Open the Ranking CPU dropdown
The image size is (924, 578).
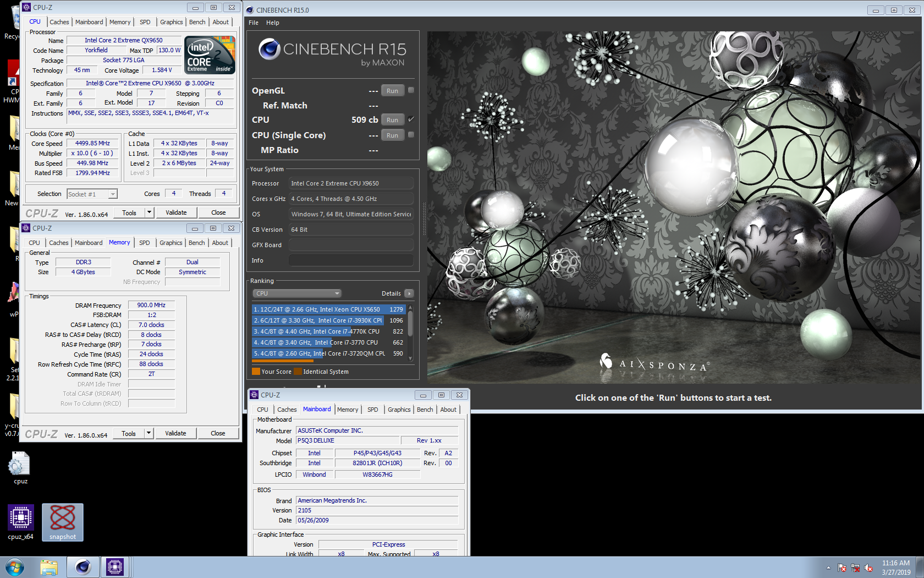pyautogui.click(x=297, y=293)
